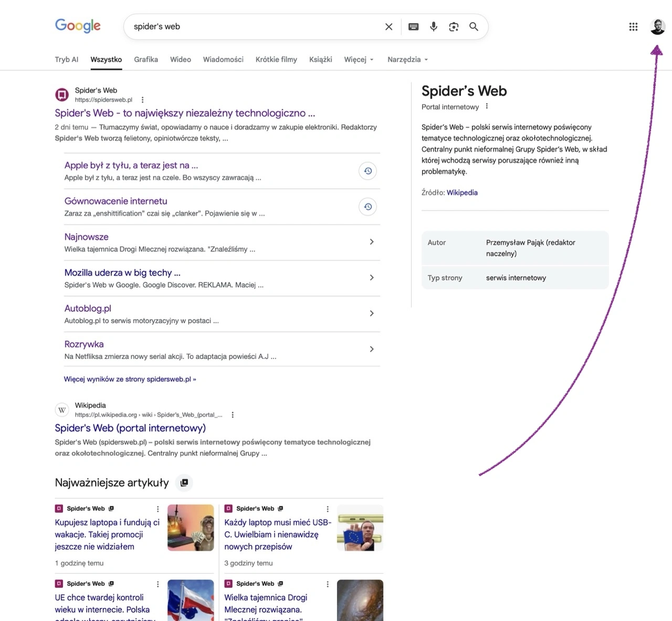
Task: Open three-dot menu on spidersweb.pl result
Action: point(142,99)
